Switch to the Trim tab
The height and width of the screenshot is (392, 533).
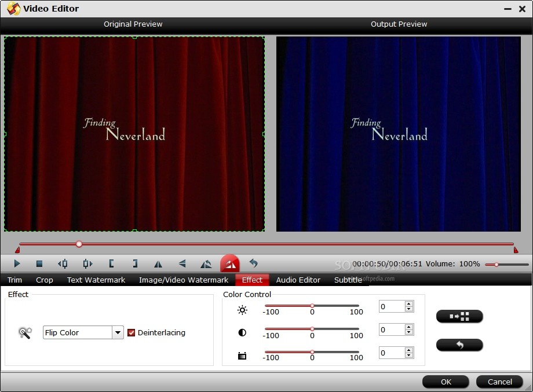(14, 280)
